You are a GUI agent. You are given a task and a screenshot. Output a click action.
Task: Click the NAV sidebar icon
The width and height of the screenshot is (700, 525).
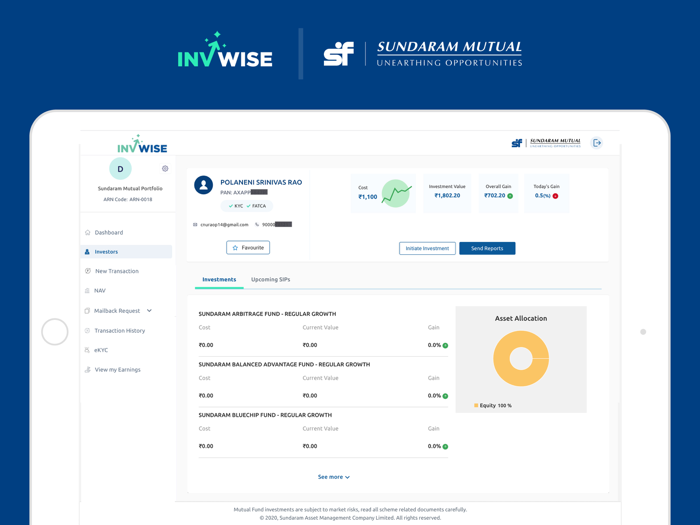87,291
